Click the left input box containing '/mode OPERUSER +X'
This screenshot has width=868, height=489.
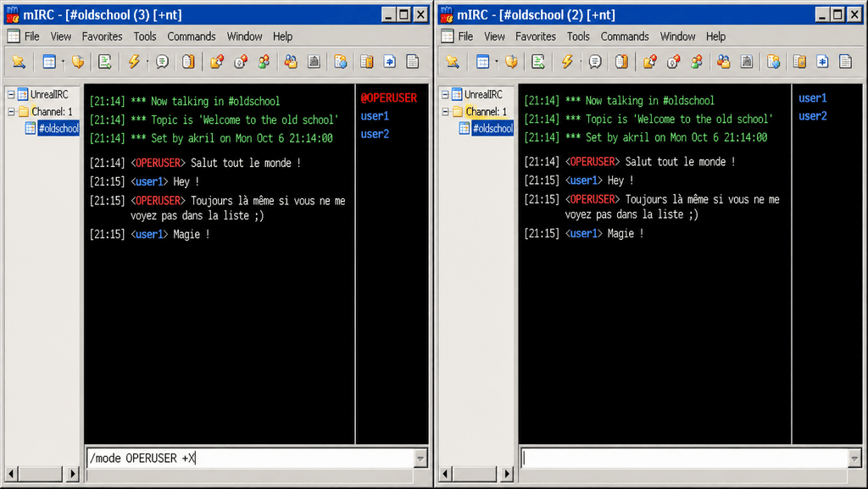tap(251, 458)
